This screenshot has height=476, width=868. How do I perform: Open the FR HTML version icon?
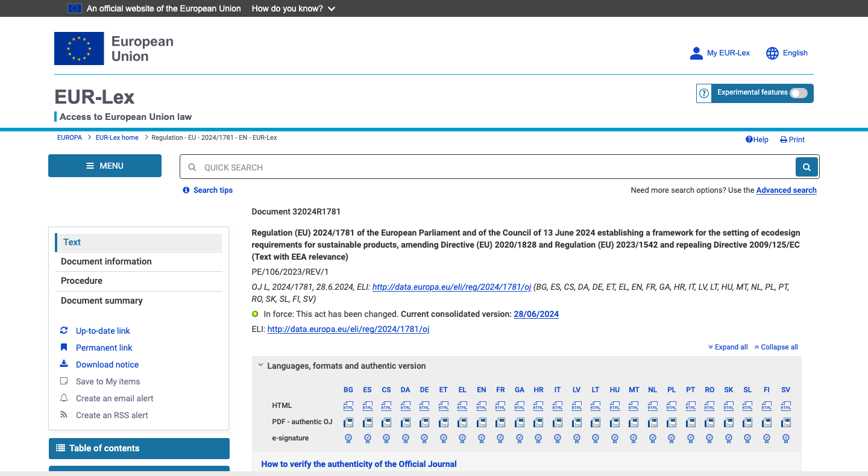coord(500,406)
